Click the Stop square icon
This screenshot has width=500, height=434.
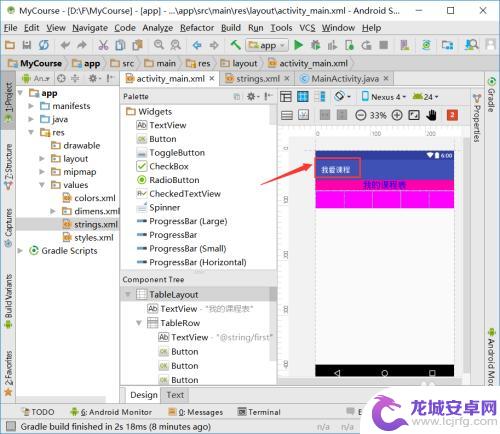(384, 45)
